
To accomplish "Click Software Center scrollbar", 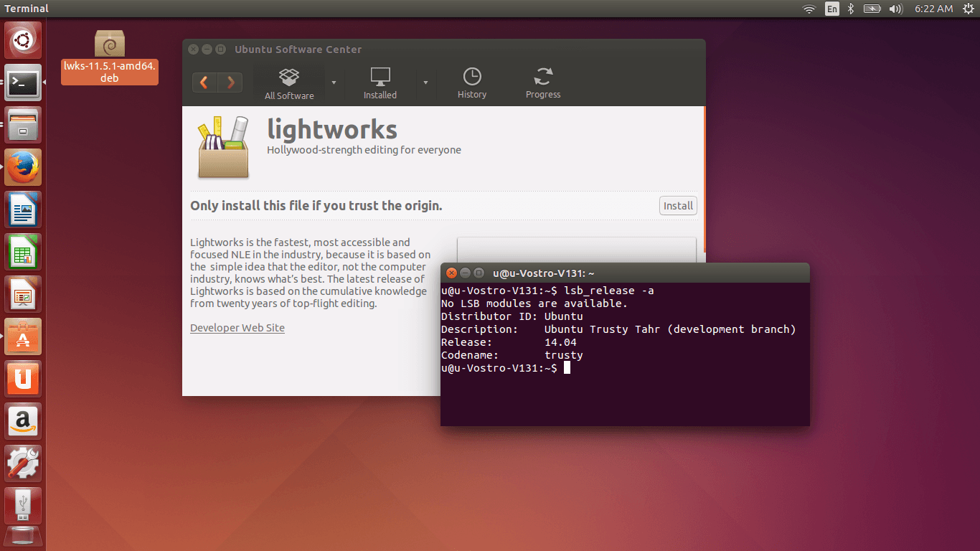I will point(703,179).
